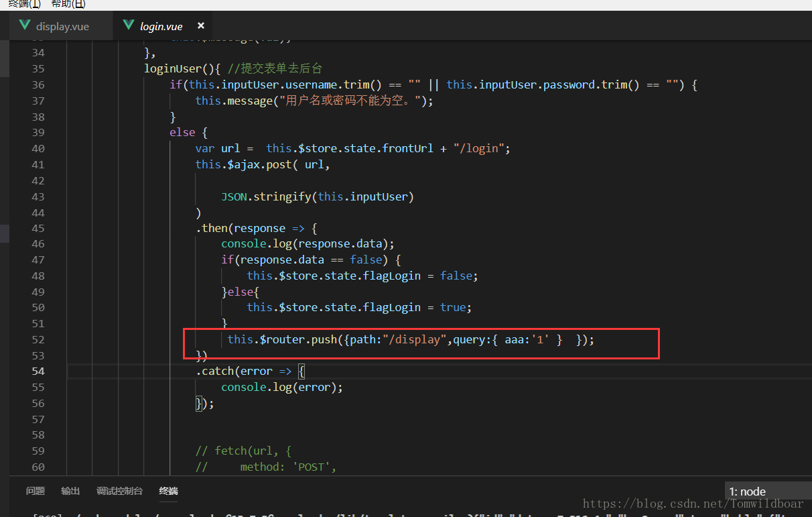The image size is (812, 517).
Task: Click the commented // fetch(url, { line
Action: pos(244,451)
